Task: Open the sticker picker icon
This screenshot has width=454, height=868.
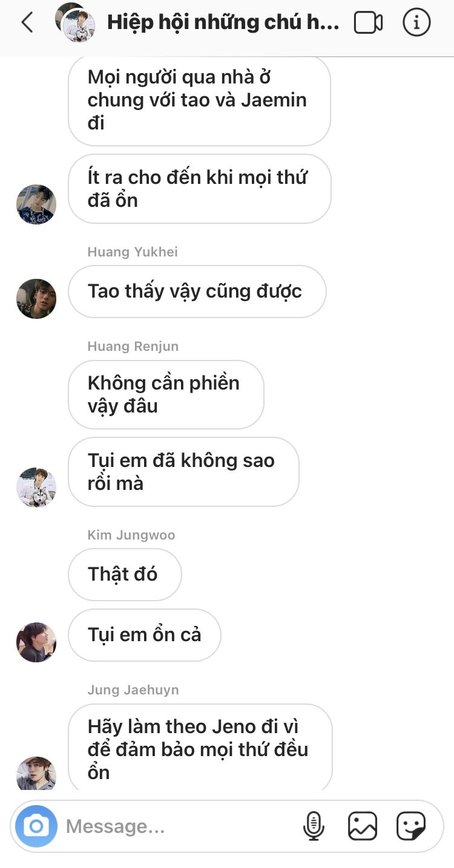Action: pyautogui.click(x=411, y=826)
